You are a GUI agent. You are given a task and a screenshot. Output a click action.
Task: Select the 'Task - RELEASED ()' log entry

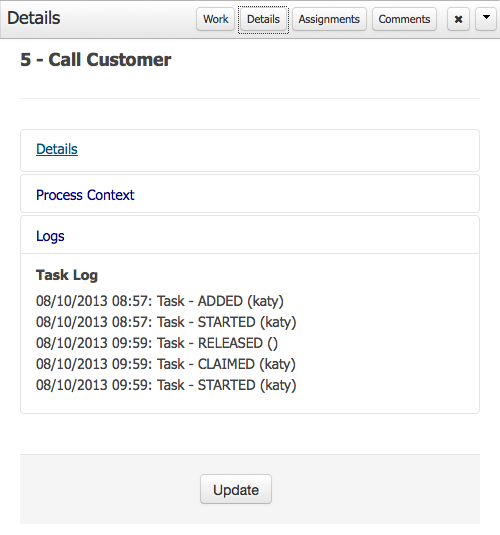coord(157,343)
